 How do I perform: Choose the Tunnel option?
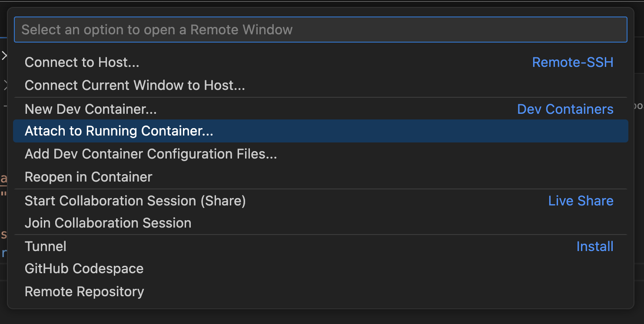pos(320,246)
